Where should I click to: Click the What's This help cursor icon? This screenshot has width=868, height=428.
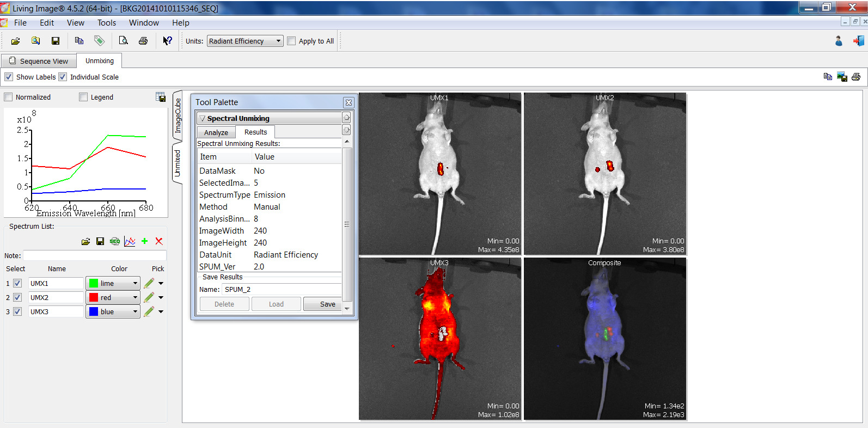click(167, 41)
